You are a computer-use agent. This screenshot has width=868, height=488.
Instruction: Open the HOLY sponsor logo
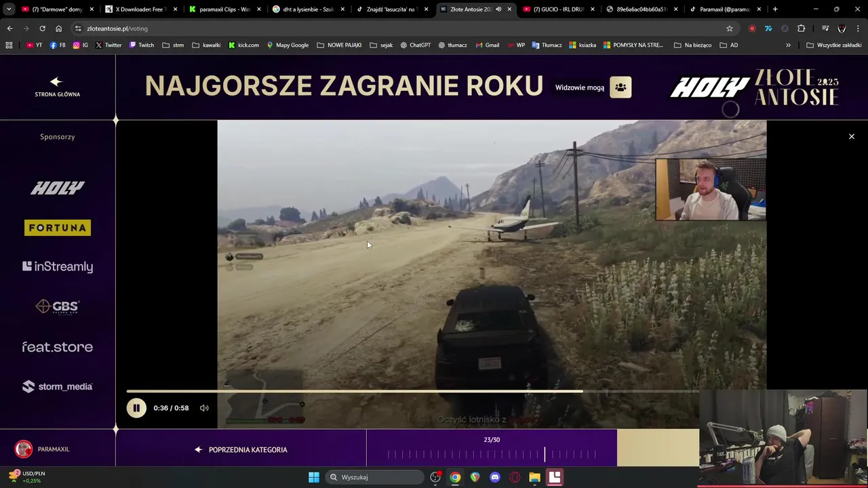click(58, 188)
